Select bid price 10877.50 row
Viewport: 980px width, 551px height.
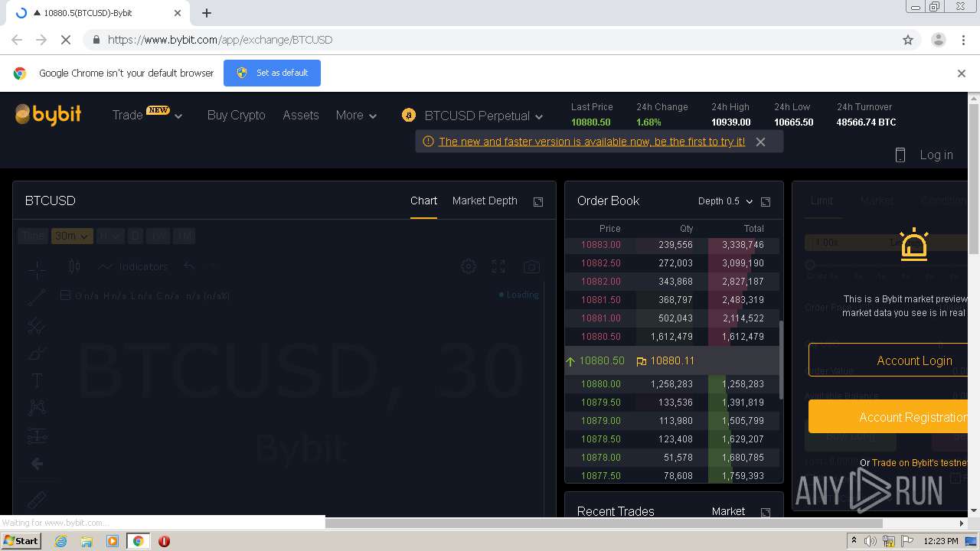pyautogui.click(x=672, y=475)
